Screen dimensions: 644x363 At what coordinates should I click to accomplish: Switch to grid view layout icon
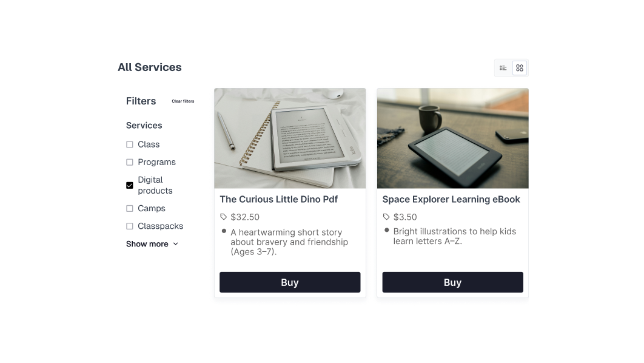coord(520,68)
